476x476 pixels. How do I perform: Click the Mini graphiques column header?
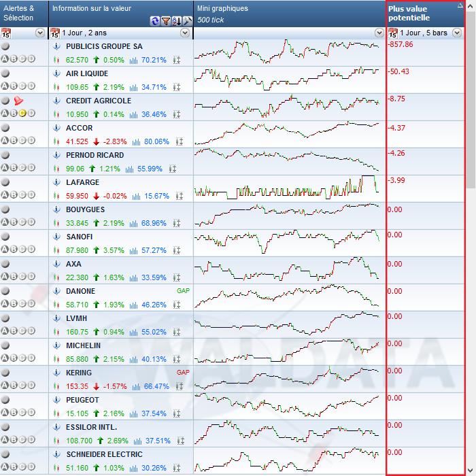click(x=290, y=14)
